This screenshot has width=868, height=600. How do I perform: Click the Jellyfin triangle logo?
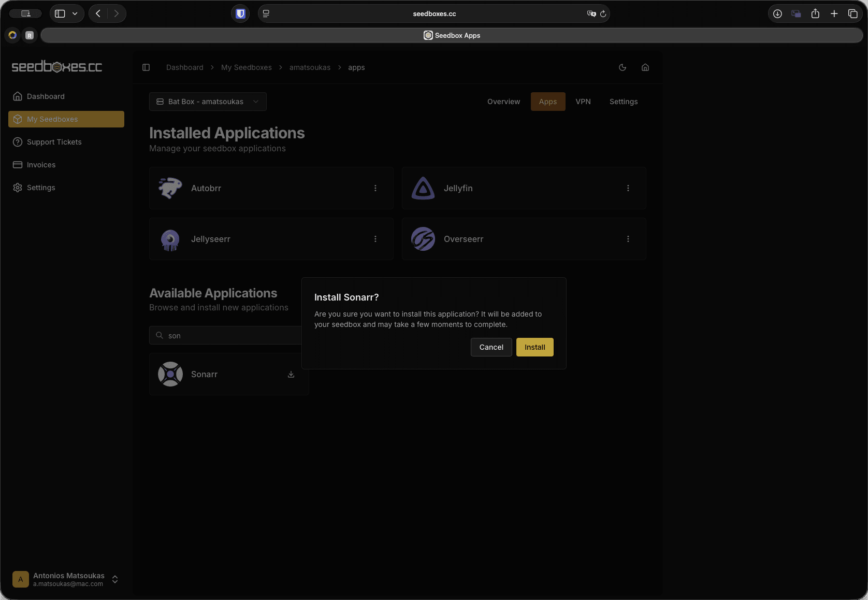click(x=423, y=188)
